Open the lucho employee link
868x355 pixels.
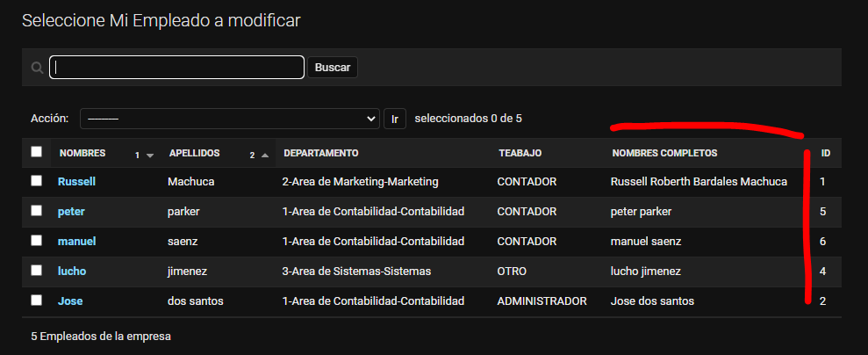(x=72, y=272)
